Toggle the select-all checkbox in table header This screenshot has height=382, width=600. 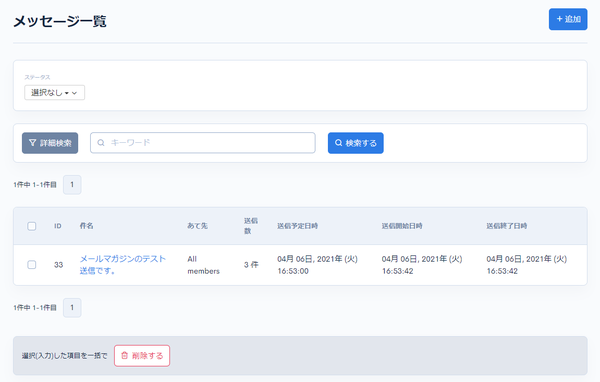(x=32, y=226)
